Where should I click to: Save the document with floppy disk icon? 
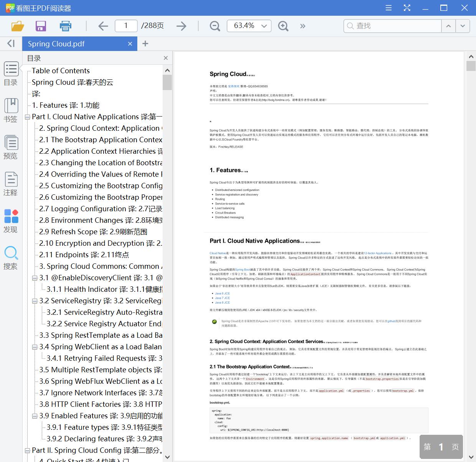(41, 26)
